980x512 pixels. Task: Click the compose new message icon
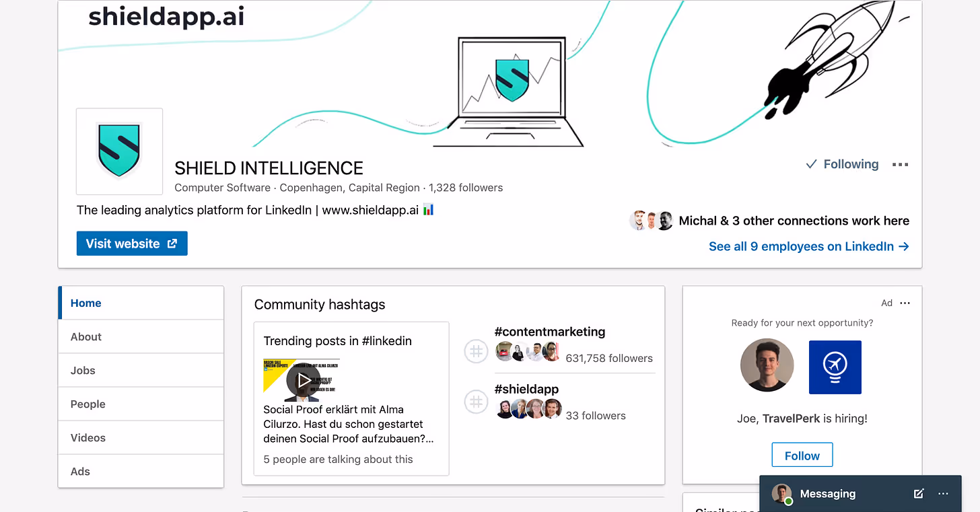pyautogui.click(x=919, y=494)
